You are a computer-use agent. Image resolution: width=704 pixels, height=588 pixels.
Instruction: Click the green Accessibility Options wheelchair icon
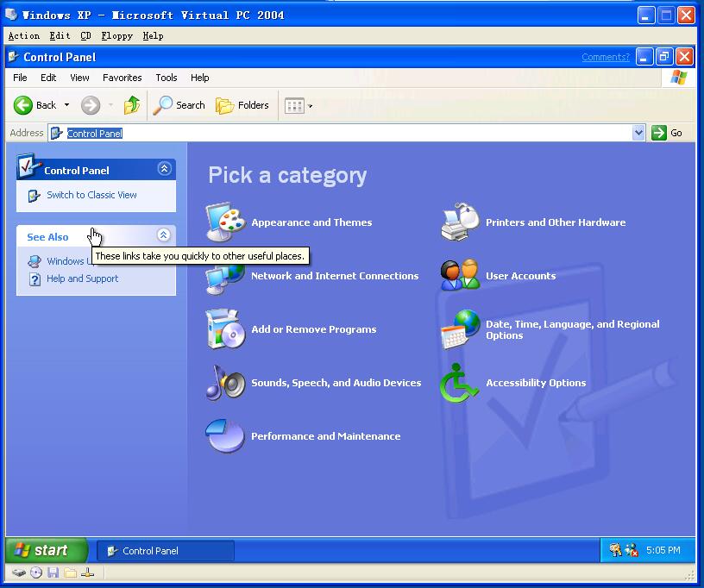coord(459,382)
